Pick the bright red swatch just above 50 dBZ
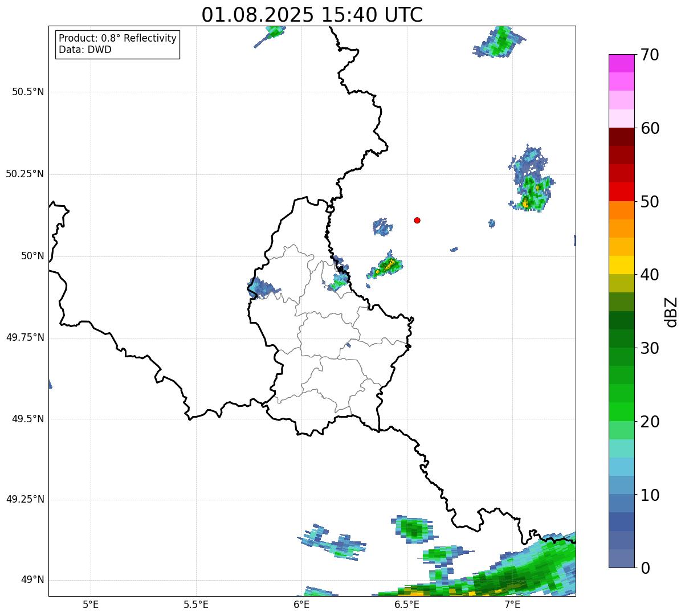 point(621,191)
